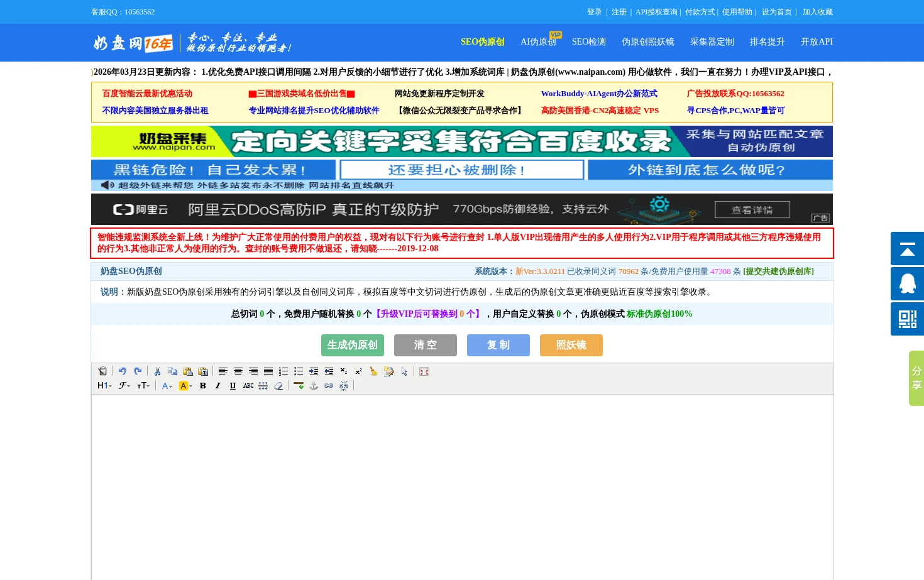924x580 pixels.
Task: Undo the last edit in the editor
Action: [x=123, y=371]
